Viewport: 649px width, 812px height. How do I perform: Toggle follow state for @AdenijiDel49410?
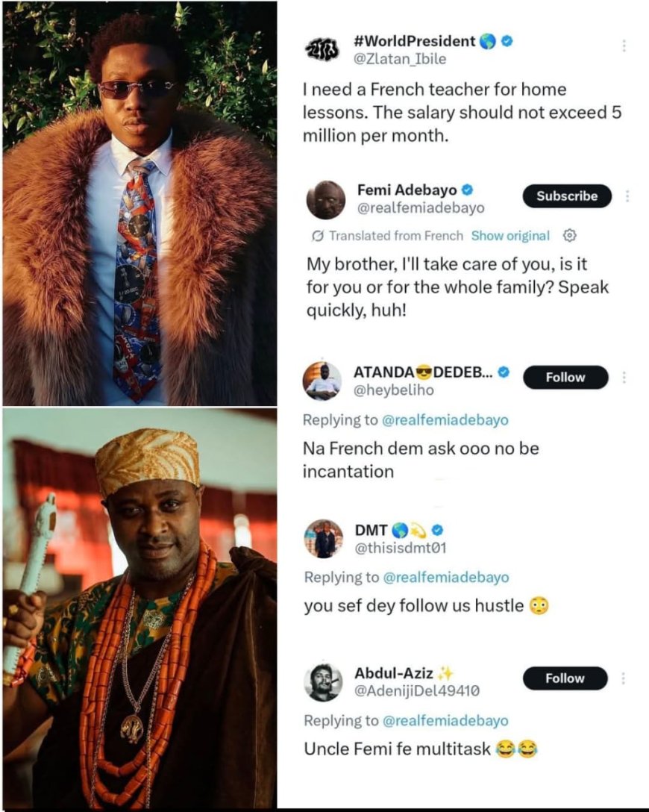(565, 678)
